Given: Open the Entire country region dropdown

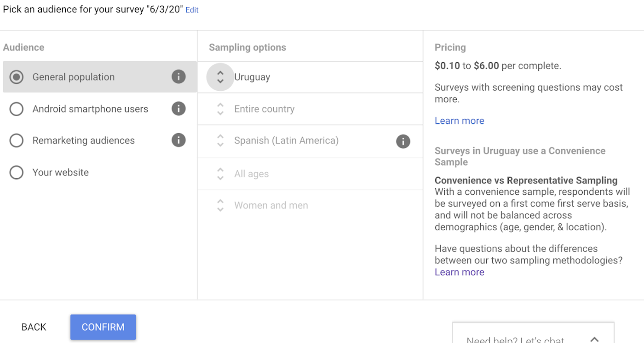Looking at the screenshot, I should click(x=264, y=109).
